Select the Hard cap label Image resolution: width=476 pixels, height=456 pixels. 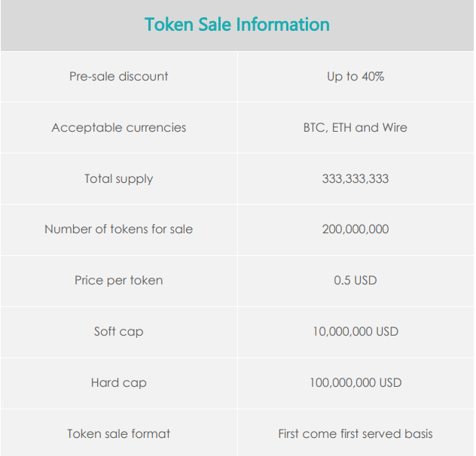(119, 383)
